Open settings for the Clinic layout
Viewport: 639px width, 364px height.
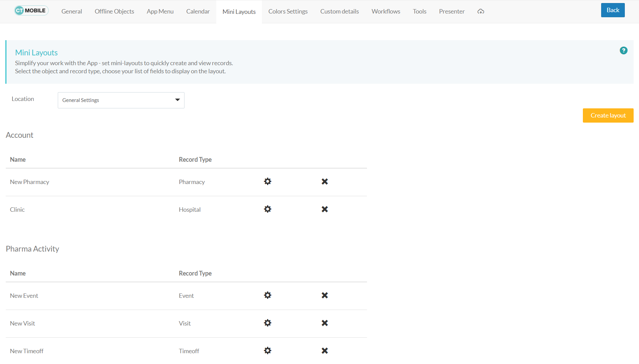coord(267,209)
